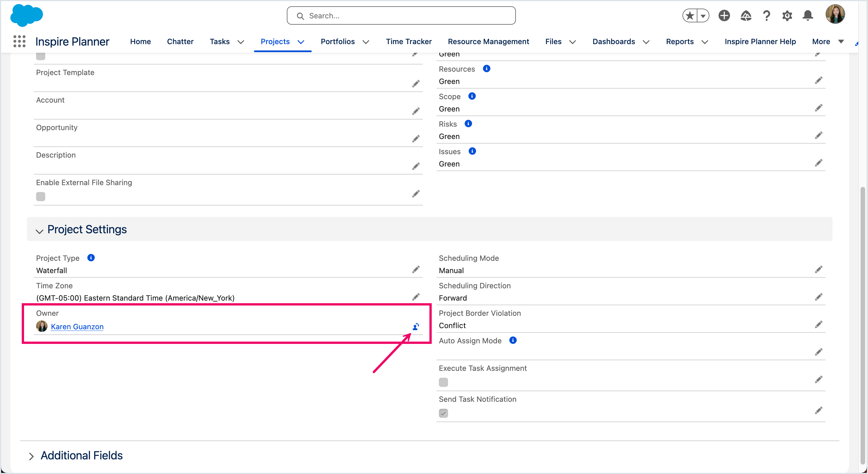Screen dimensions: 868x474
Task: Edit the Auto Assign Mode pencil
Action: [818, 352]
